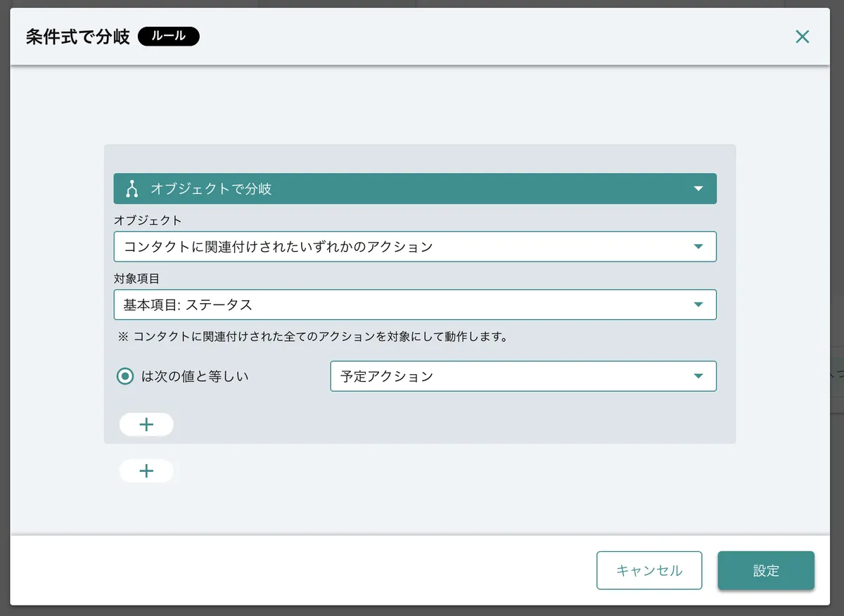Click the plus icon below the condition panel

click(x=146, y=471)
